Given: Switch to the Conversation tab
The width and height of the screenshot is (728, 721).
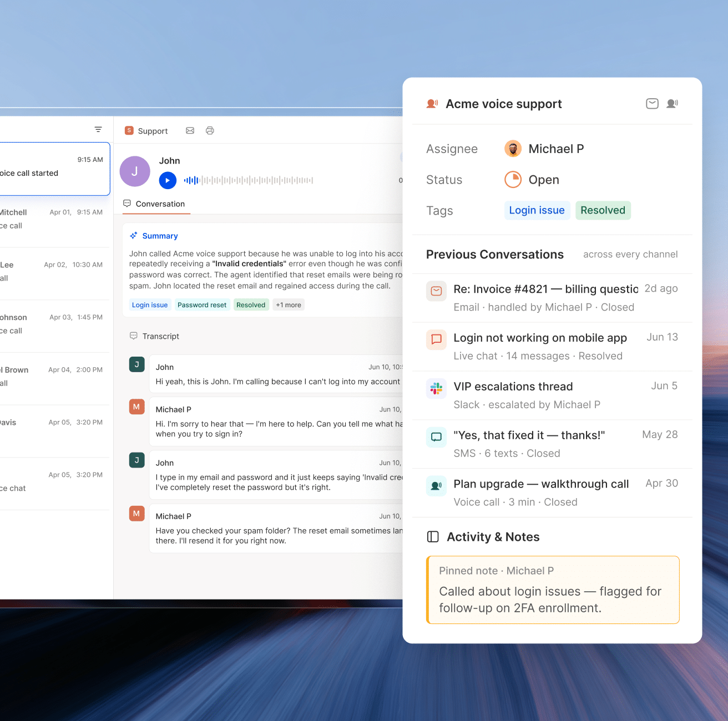Looking at the screenshot, I should [x=156, y=204].
